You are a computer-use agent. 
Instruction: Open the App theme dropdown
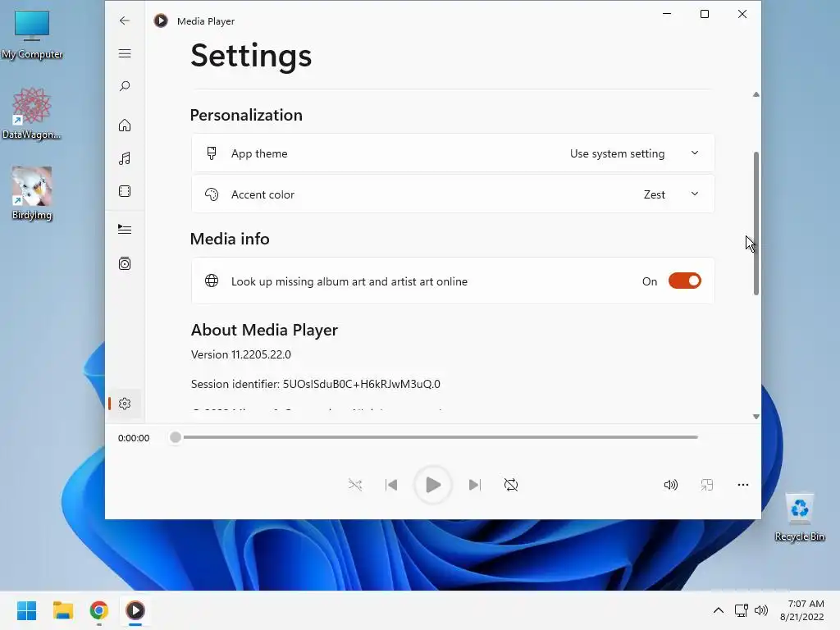pos(453,153)
